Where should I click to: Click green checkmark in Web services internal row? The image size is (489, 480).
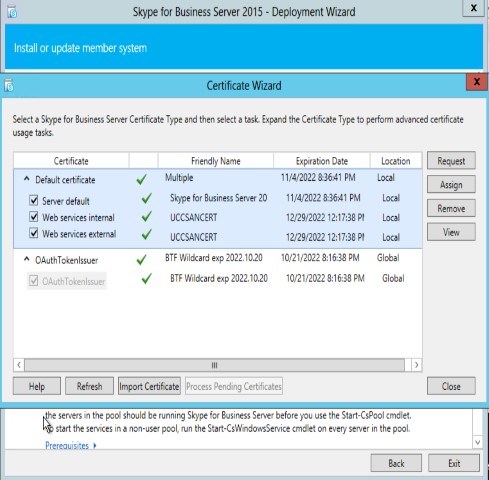click(146, 216)
